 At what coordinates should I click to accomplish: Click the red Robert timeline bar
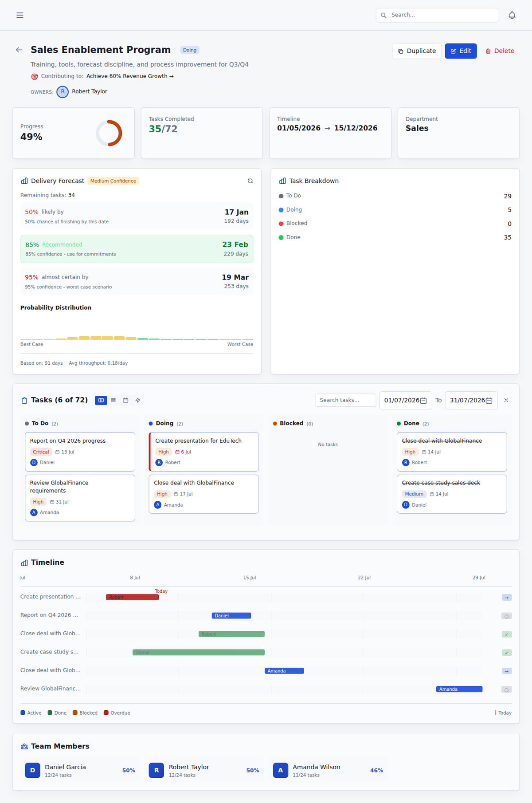pos(132,598)
